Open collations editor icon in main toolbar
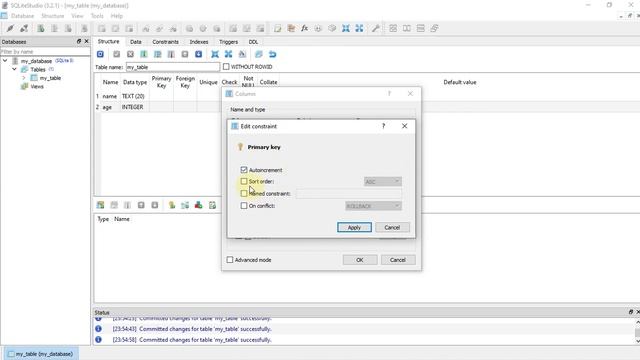640x360 pixels. [318, 28]
